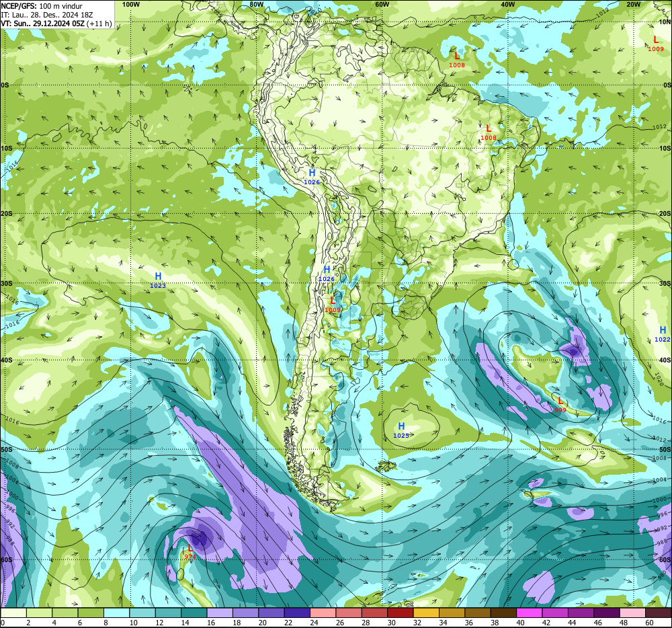The image size is (672, 628).
Task: Click the 80W longitude label
Action: click(x=256, y=4)
